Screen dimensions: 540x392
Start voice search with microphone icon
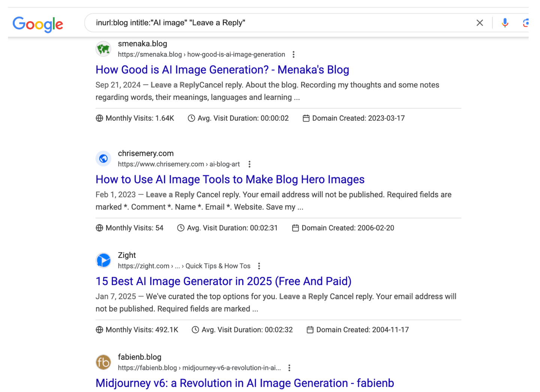click(505, 23)
